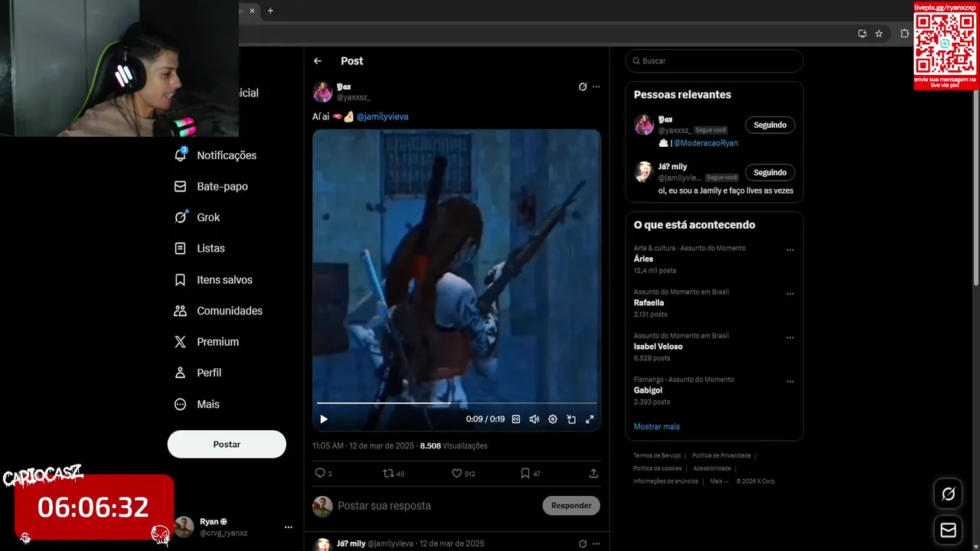
Task: Seek on the video progress bar
Action: [456, 403]
